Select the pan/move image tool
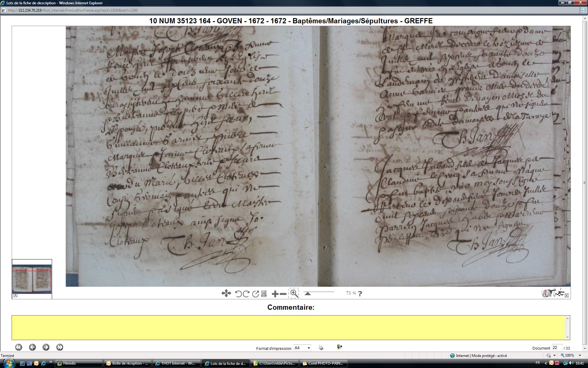The image size is (588, 368). (x=226, y=293)
